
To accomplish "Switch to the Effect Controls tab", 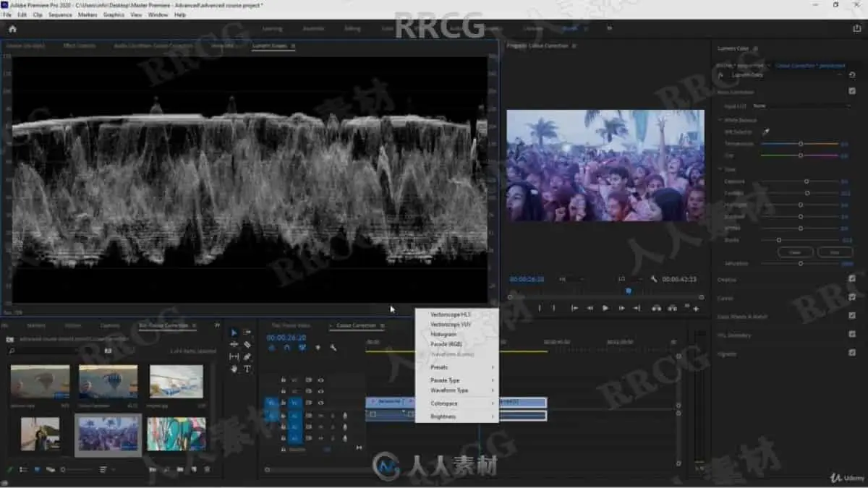I will click(x=80, y=46).
